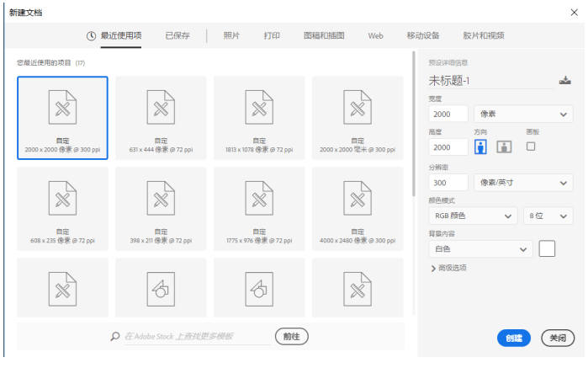Close the 新建文档 dialog
This screenshot has width=588, height=368.
(x=575, y=13)
